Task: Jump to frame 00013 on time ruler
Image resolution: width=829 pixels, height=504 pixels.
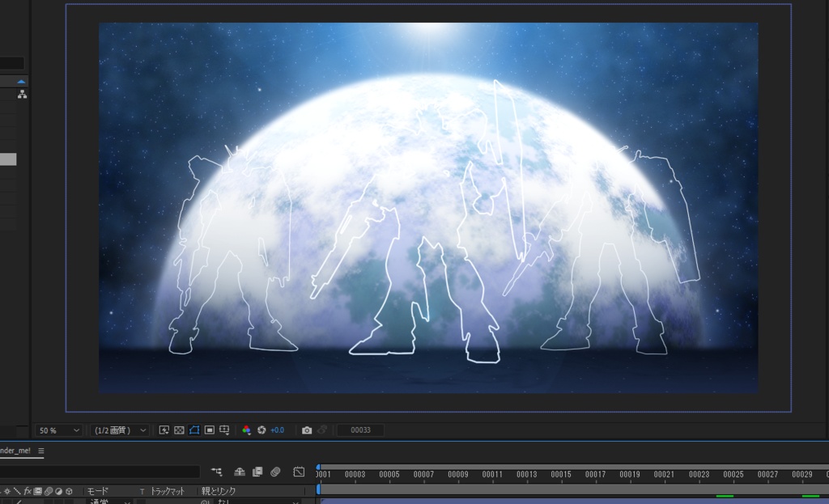Action: coord(526,474)
